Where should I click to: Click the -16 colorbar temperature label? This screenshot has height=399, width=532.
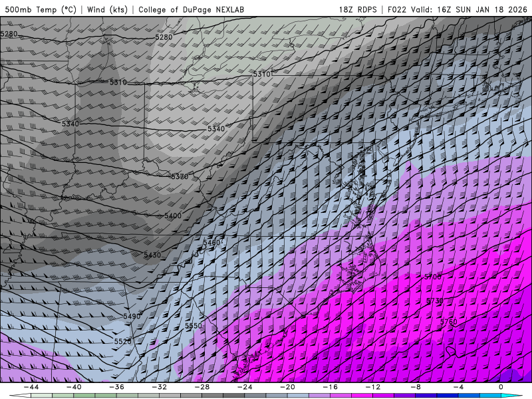[x=331, y=387]
